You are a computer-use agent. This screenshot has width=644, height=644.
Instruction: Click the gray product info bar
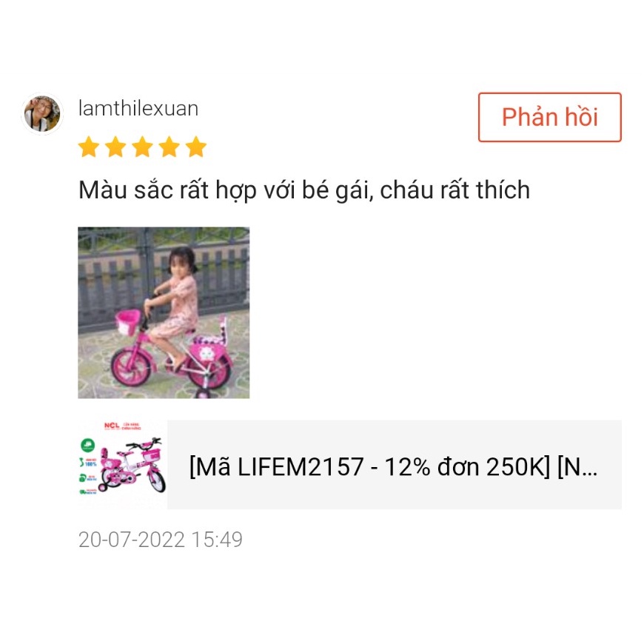coord(395,465)
